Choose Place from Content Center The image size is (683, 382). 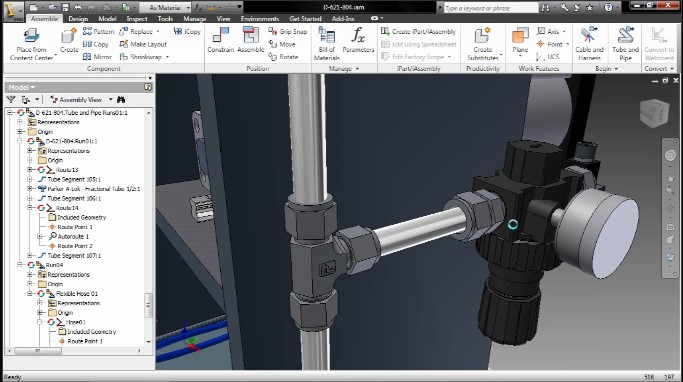[31, 43]
